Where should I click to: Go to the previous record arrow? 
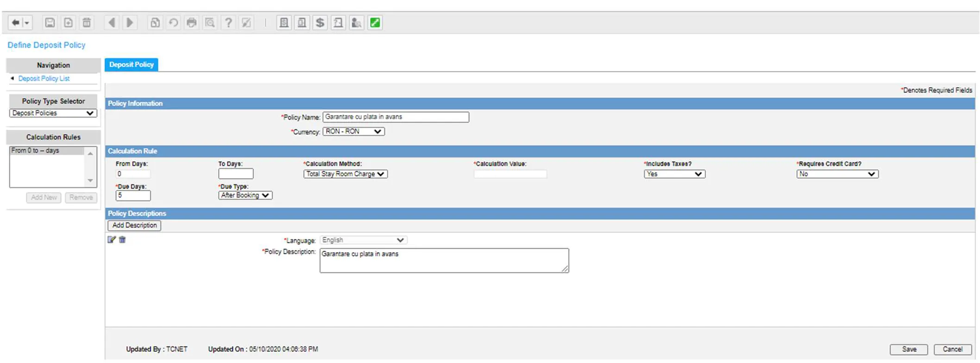pos(112,23)
